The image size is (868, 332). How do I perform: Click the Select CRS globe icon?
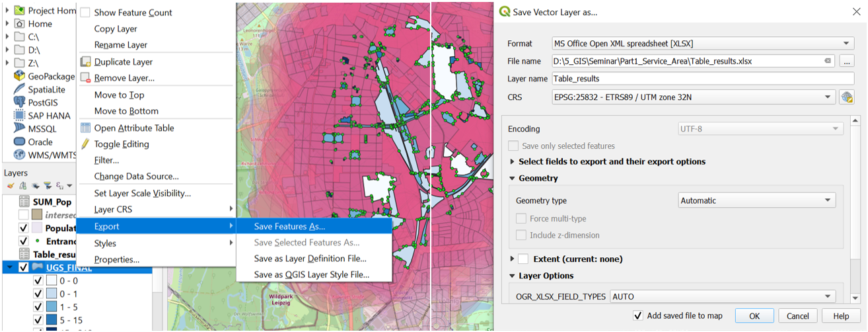[846, 97]
